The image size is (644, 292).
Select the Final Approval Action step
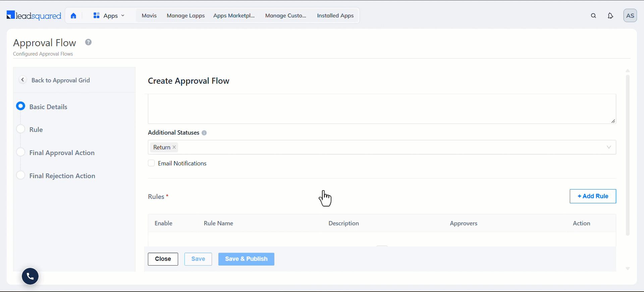pyautogui.click(x=55, y=153)
